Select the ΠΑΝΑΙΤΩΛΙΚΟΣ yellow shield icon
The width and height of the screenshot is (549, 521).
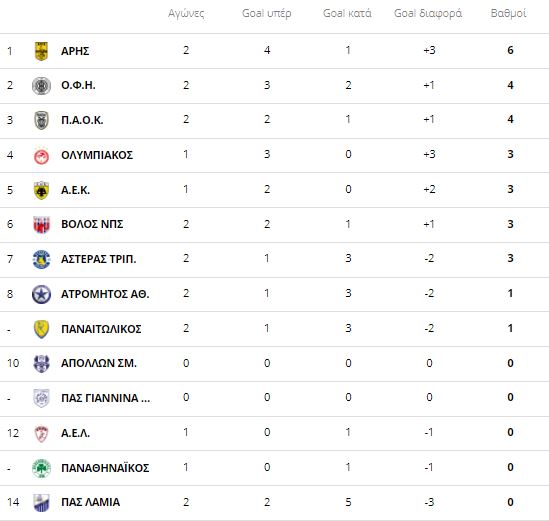(41, 329)
